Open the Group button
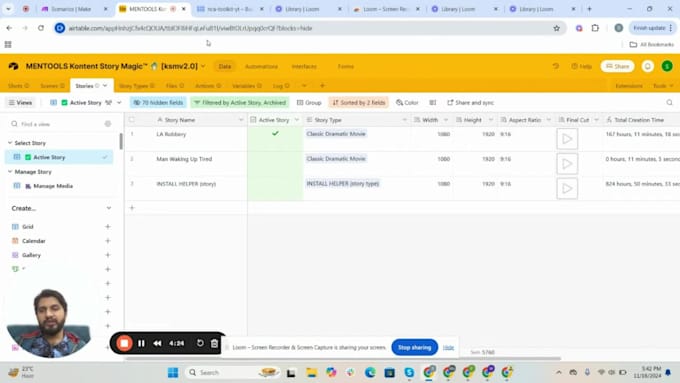 (309, 103)
